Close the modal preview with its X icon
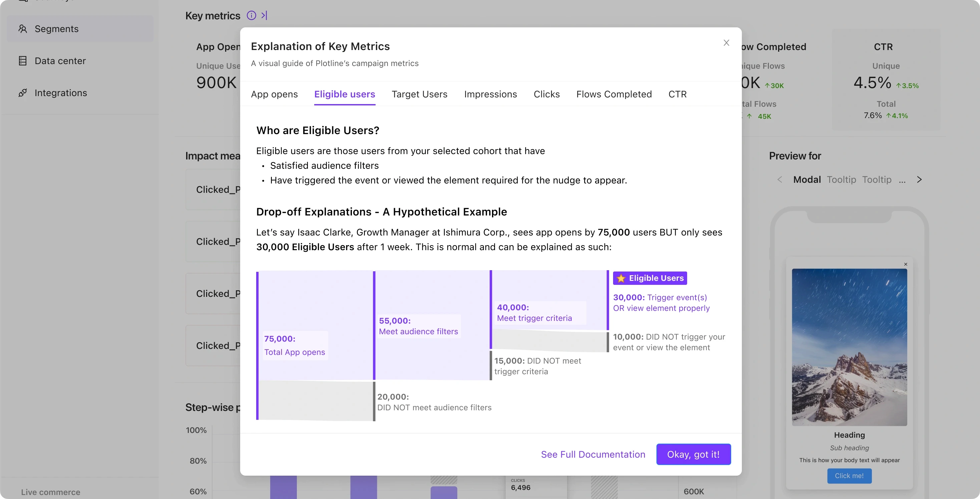Viewport: 980px width, 499px height. click(905, 264)
